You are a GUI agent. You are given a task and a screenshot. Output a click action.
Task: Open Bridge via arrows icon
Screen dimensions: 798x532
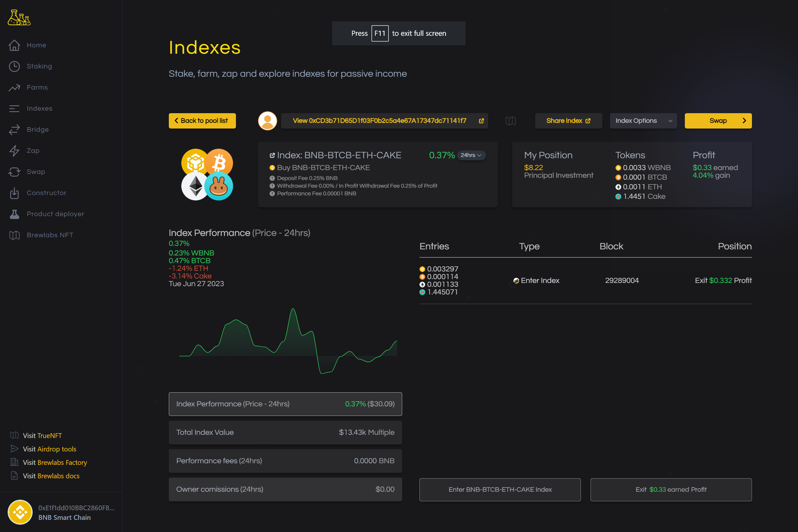pyautogui.click(x=14, y=129)
